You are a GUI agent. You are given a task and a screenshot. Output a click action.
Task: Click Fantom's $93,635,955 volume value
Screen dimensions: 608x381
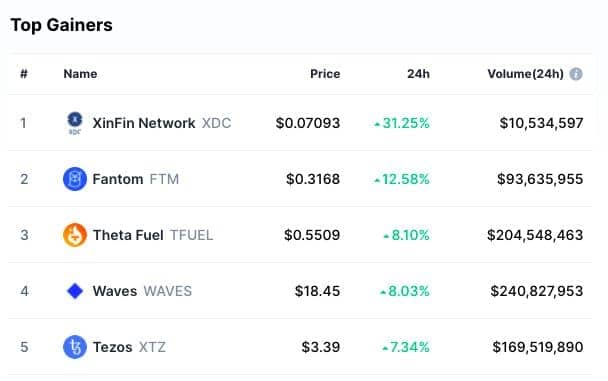[540, 179]
